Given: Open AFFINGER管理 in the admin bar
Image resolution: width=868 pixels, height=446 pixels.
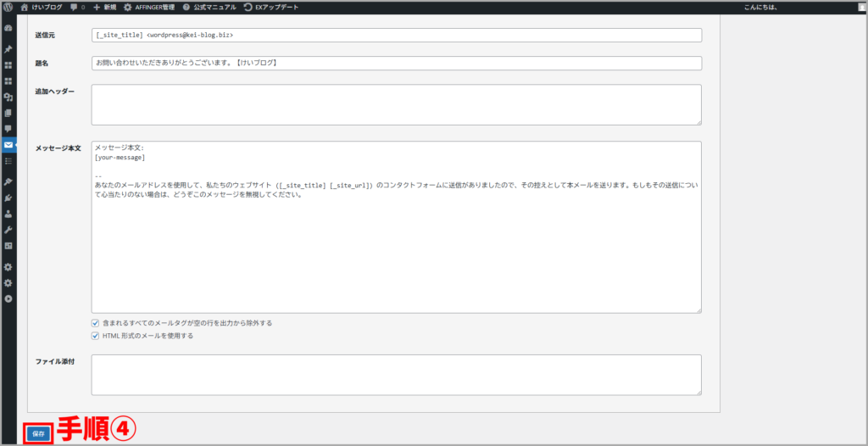Looking at the screenshot, I should pos(149,7).
